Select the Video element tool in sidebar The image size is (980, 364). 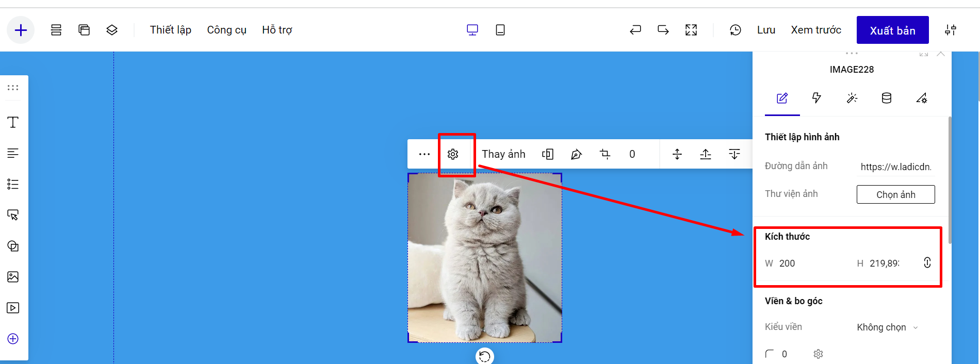13,308
